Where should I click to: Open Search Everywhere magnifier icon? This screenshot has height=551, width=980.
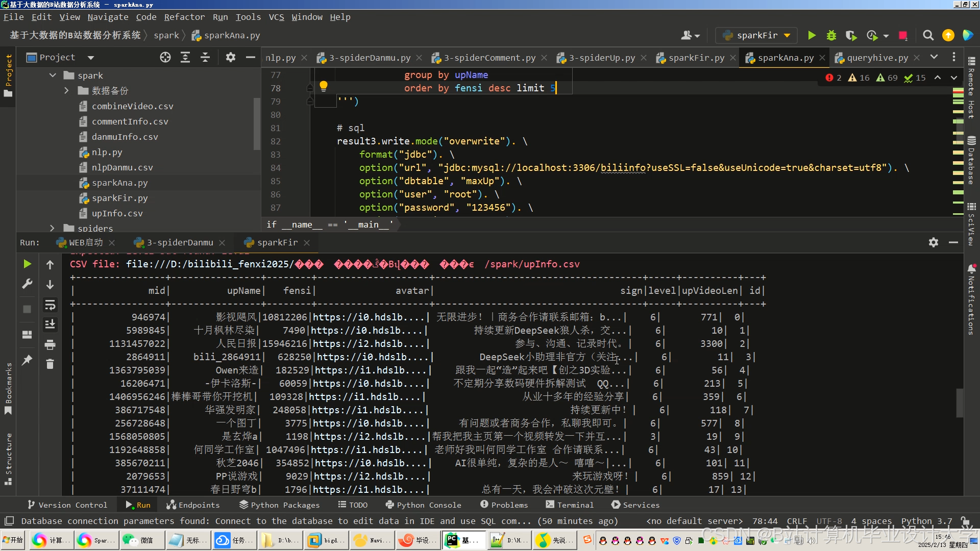[x=928, y=35]
